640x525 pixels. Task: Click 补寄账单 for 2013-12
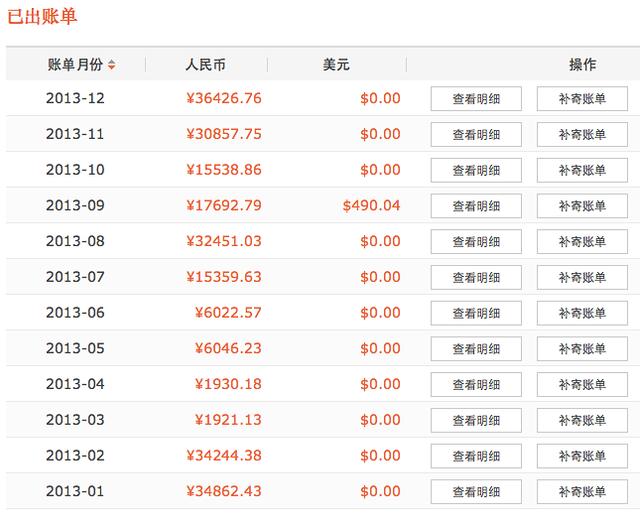click(x=582, y=98)
